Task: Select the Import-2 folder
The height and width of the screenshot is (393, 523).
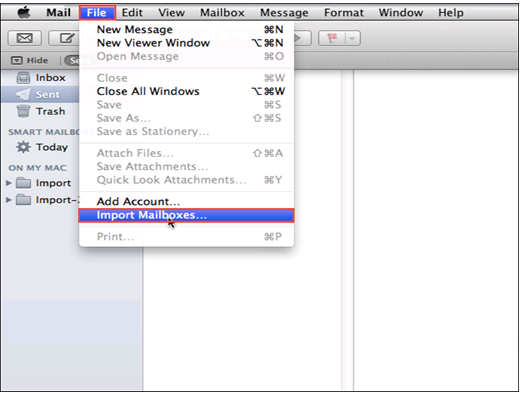Action: tap(57, 200)
